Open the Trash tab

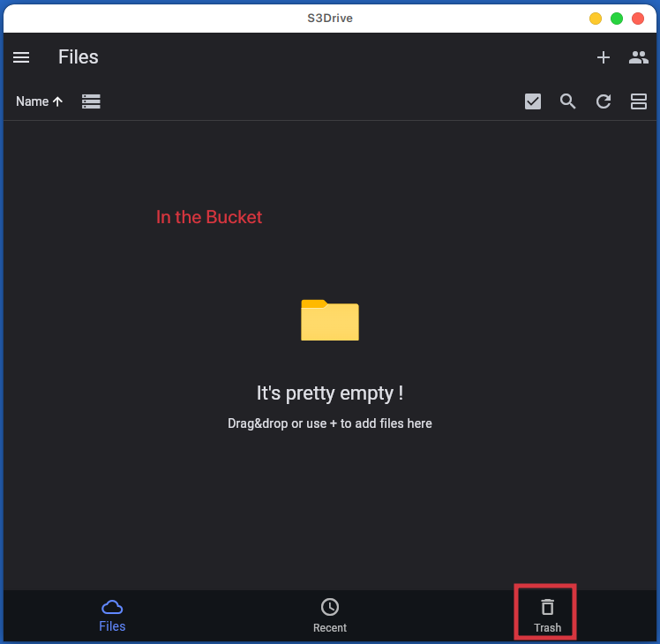(547, 616)
